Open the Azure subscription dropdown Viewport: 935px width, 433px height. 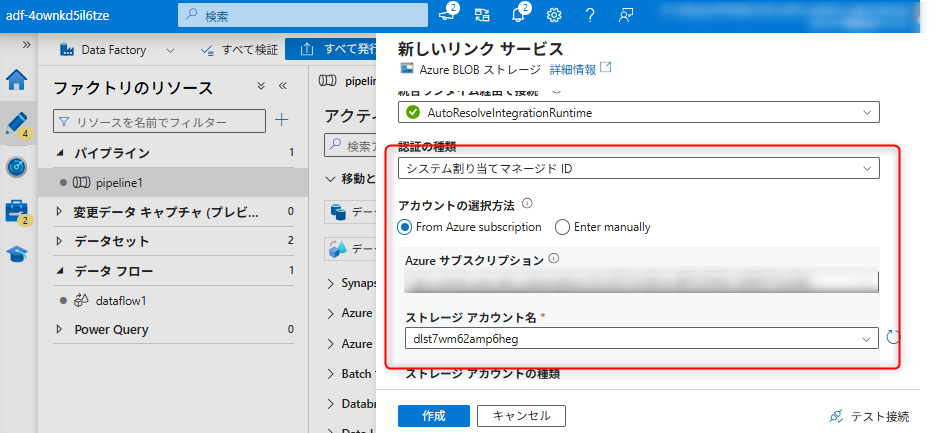click(x=641, y=282)
